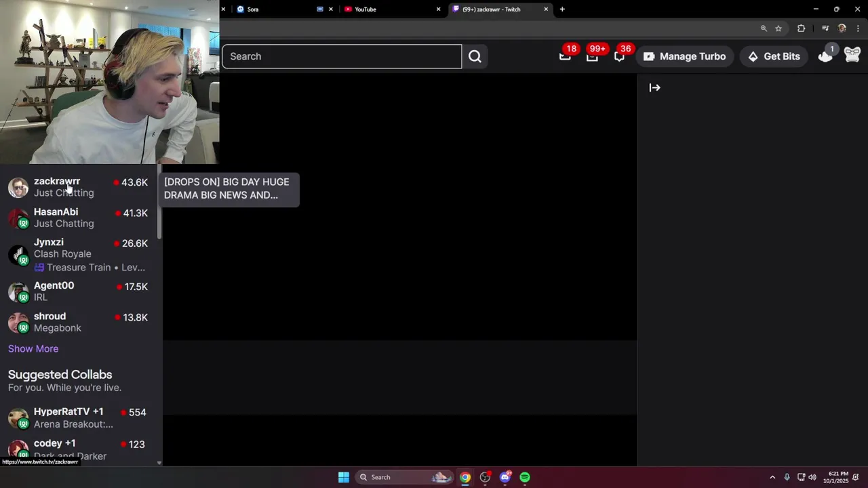
Task: Open Discord from the taskbar
Action: pos(505,477)
